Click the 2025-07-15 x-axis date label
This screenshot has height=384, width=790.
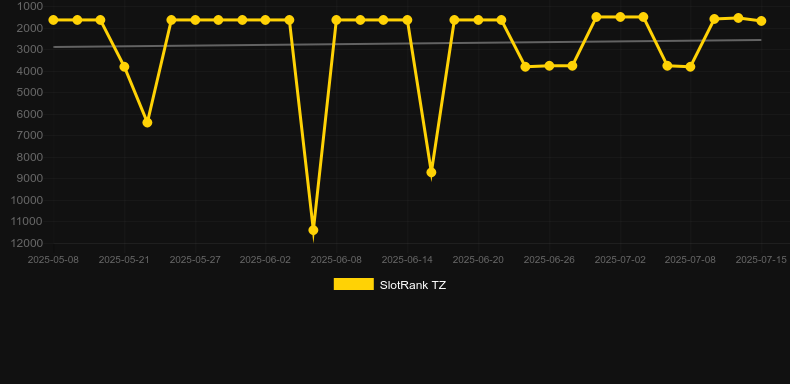761,260
